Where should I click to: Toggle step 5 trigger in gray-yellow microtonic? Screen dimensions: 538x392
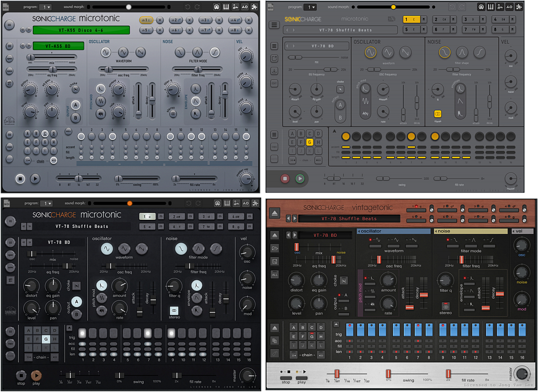pos(390,136)
